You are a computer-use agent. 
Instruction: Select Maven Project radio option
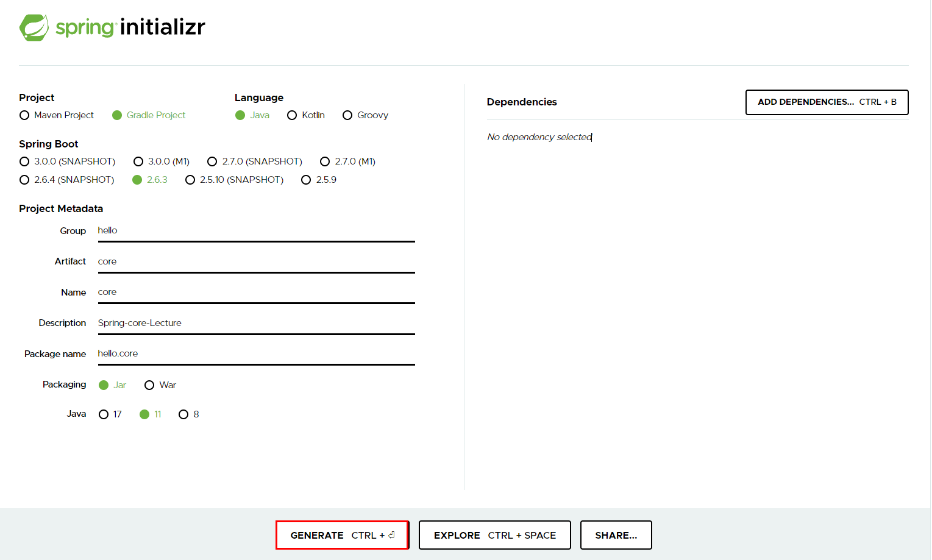point(57,115)
